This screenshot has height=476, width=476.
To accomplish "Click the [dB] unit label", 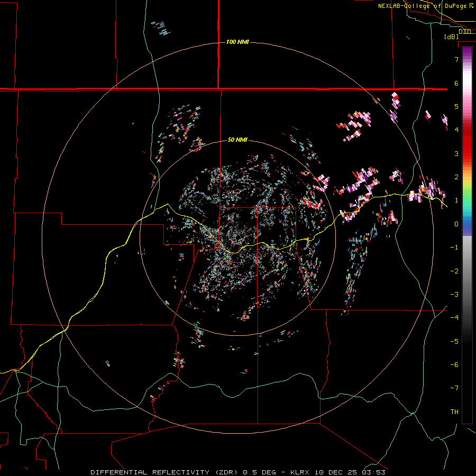I will coord(452,36).
